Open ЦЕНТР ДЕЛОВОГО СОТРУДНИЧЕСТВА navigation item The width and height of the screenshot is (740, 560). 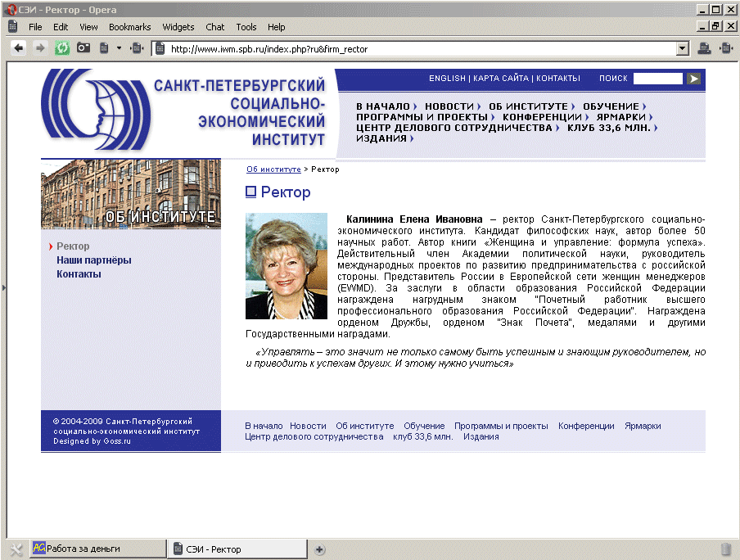pos(454,128)
